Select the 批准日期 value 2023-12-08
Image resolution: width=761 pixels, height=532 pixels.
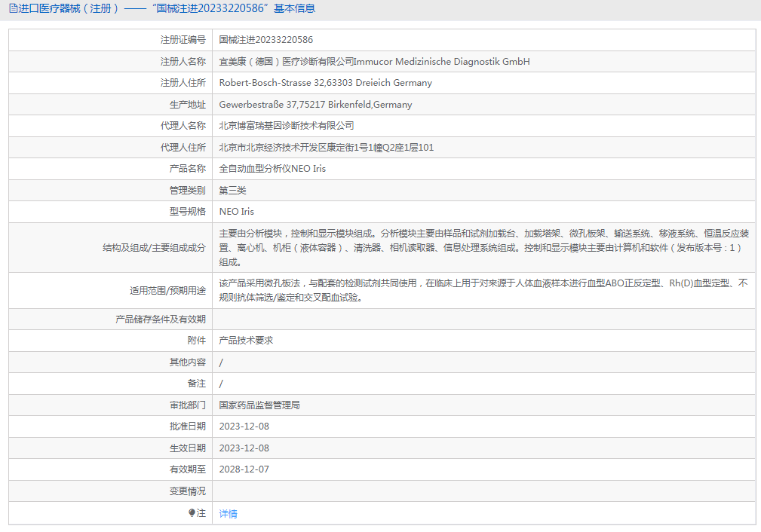[x=244, y=427]
